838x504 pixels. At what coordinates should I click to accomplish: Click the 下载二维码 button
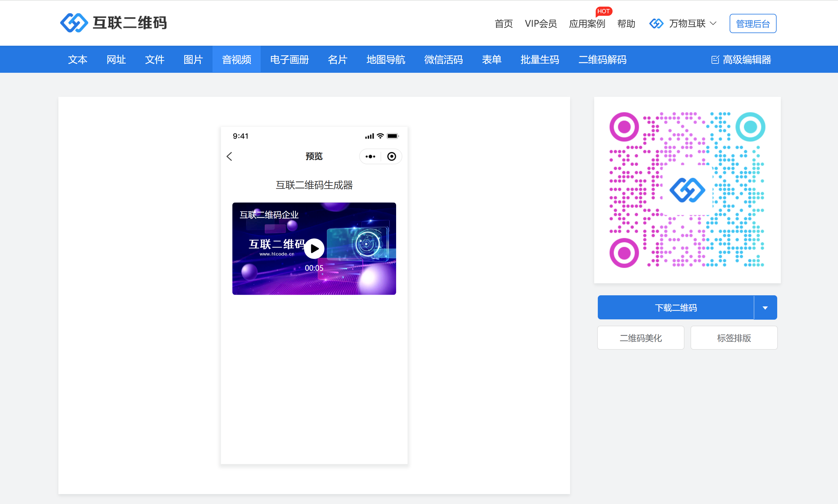(x=676, y=308)
